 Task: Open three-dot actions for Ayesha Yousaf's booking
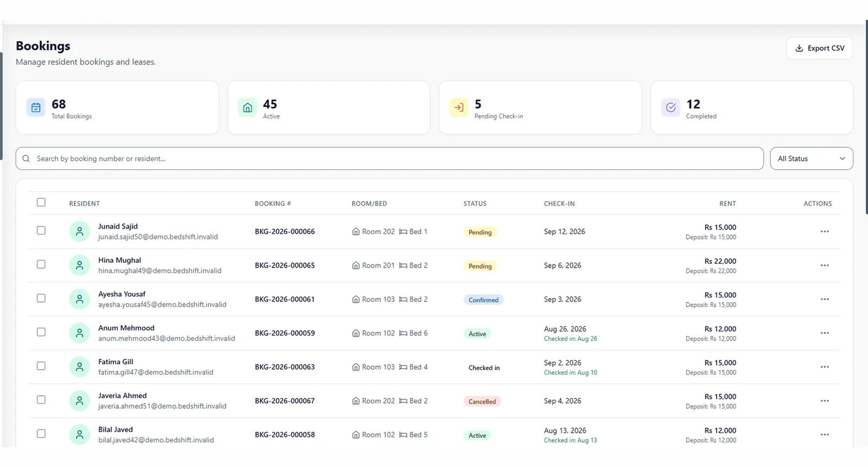coord(825,299)
